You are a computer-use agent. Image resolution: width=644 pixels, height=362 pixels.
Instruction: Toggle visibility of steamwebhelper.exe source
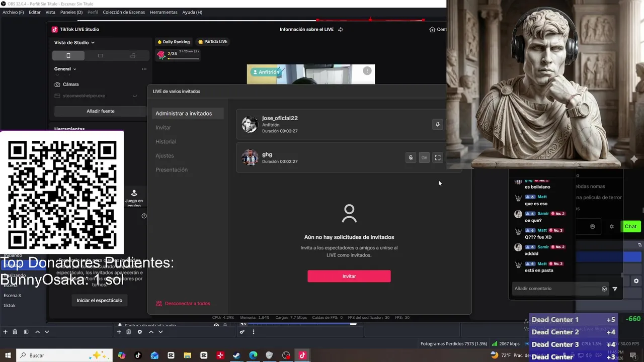[x=135, y=96]
